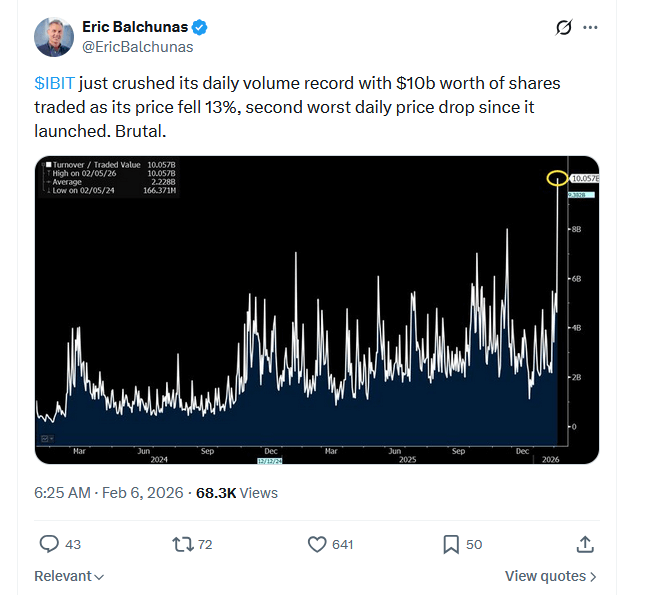647x595 pixels.
Task: Open the three-dot more options menu
Action: point(591,27)
